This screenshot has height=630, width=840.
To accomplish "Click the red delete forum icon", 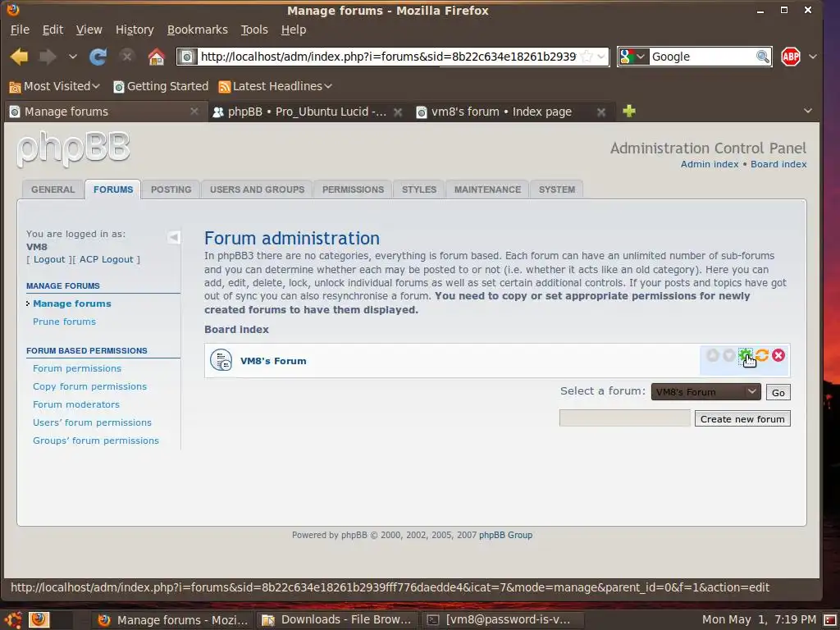I will [778, 355].
